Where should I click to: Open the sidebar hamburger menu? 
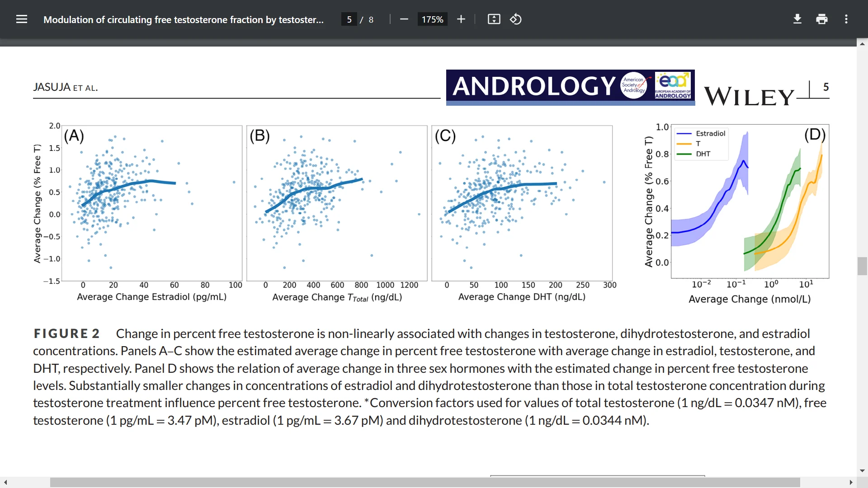(x=22, y=19)
